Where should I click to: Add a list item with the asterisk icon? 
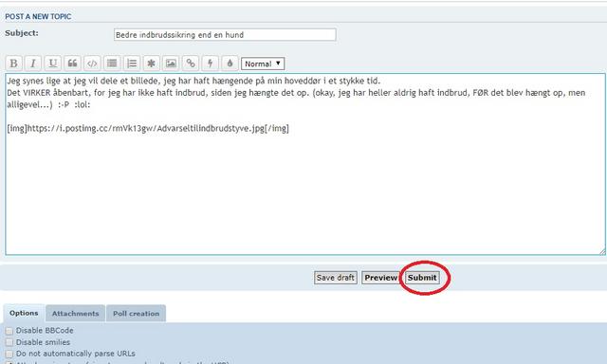(152, 64)
